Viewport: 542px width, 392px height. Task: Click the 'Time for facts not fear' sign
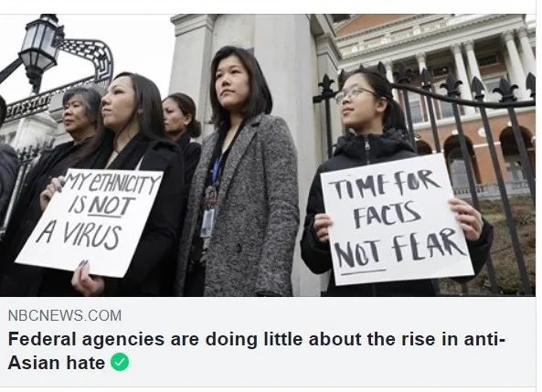pos(397,220)
